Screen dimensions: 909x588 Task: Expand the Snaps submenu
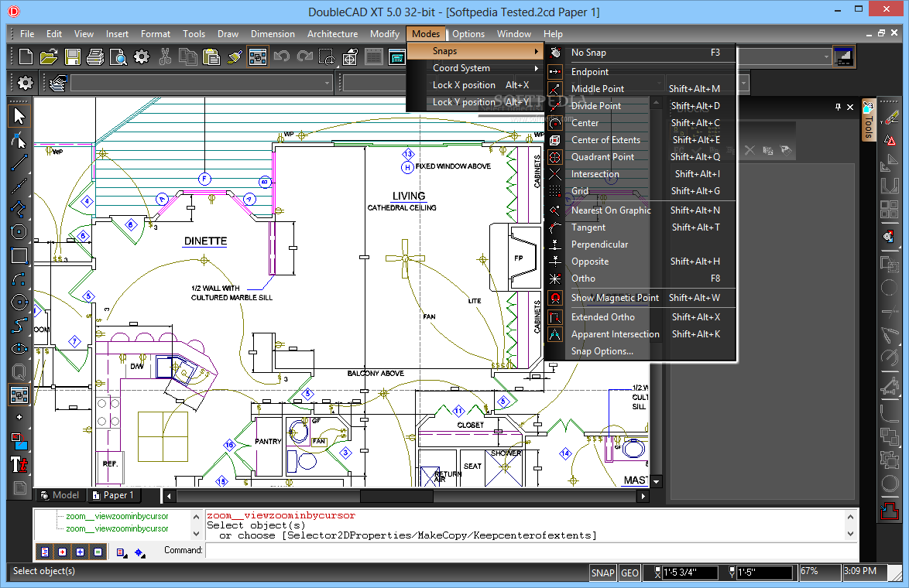[x=475, y=51]
